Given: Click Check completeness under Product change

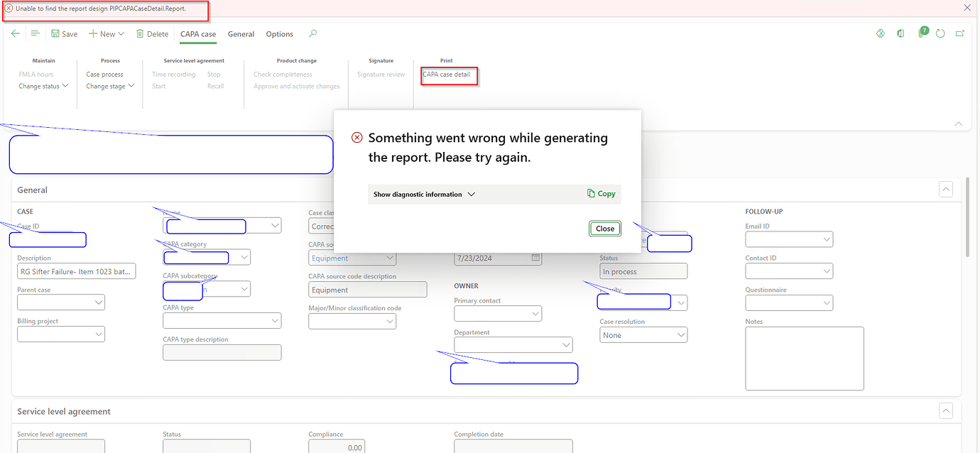Looking at the screenshot, I should pyautogui.click(x=283, y=75).
